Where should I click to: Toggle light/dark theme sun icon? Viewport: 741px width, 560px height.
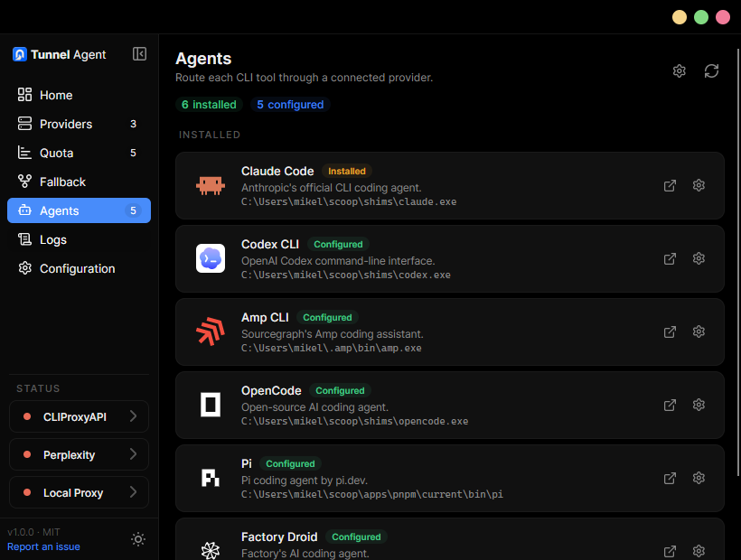pos(138,539)
